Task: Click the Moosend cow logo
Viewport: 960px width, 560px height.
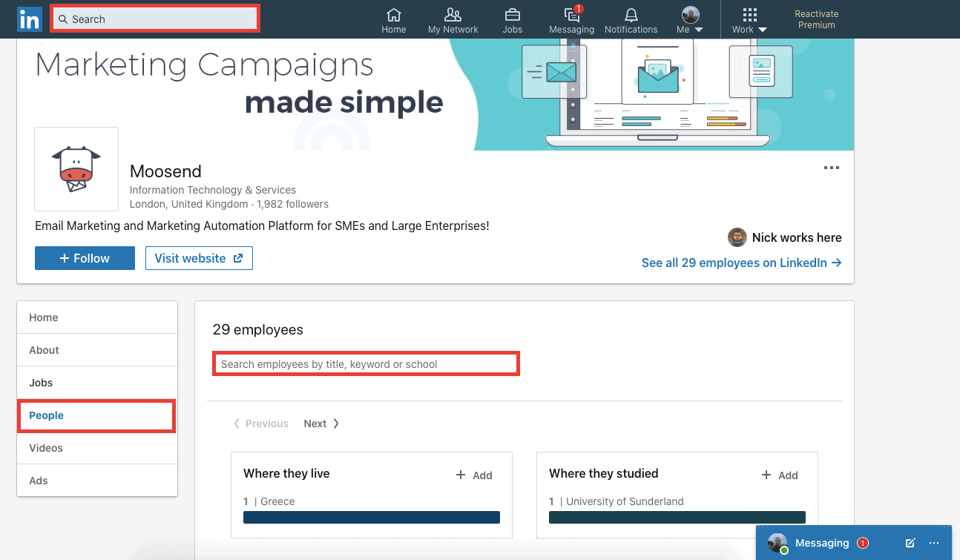Action: tap(76, 169)
